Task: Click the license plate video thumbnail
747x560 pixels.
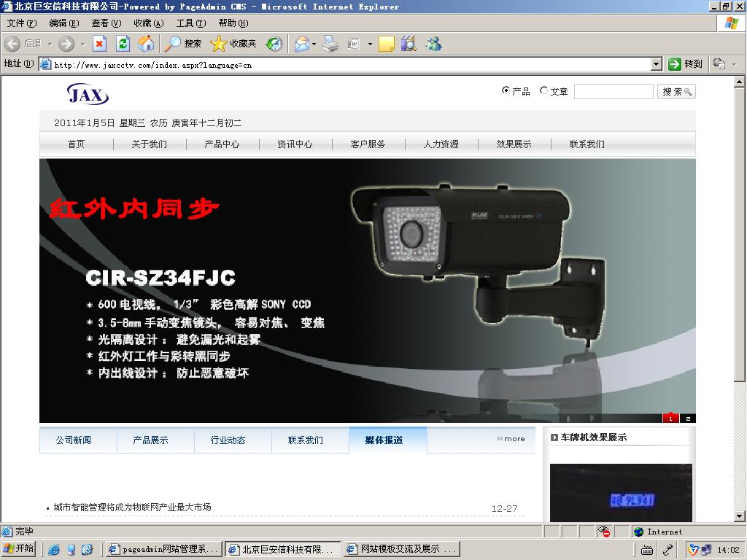Action: [621, 492]
